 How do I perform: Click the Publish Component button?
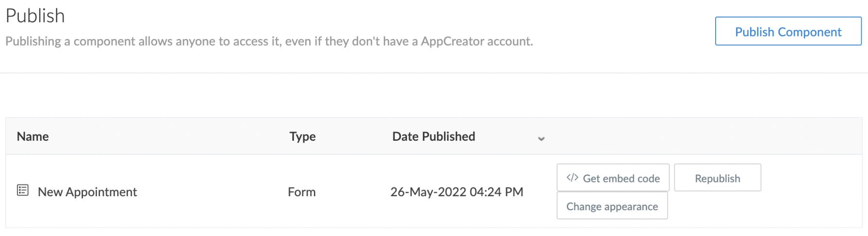coord(787,32)
